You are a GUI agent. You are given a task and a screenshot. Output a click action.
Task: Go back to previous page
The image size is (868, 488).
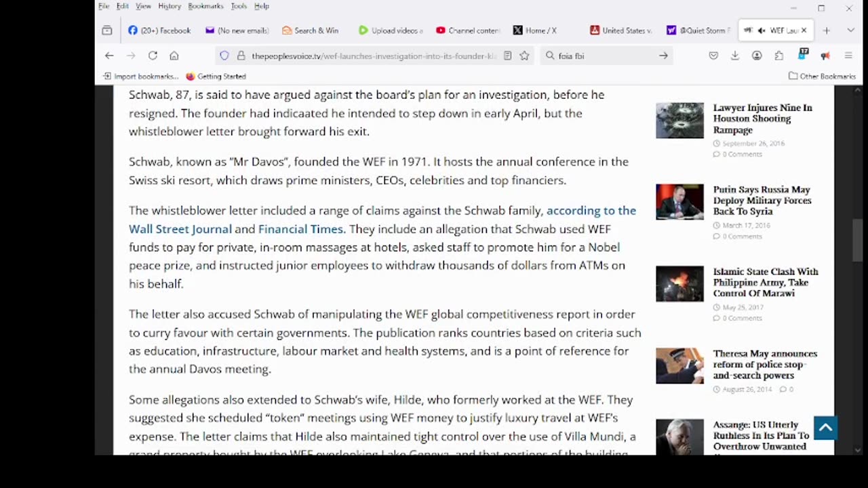[x=109, y=56]
